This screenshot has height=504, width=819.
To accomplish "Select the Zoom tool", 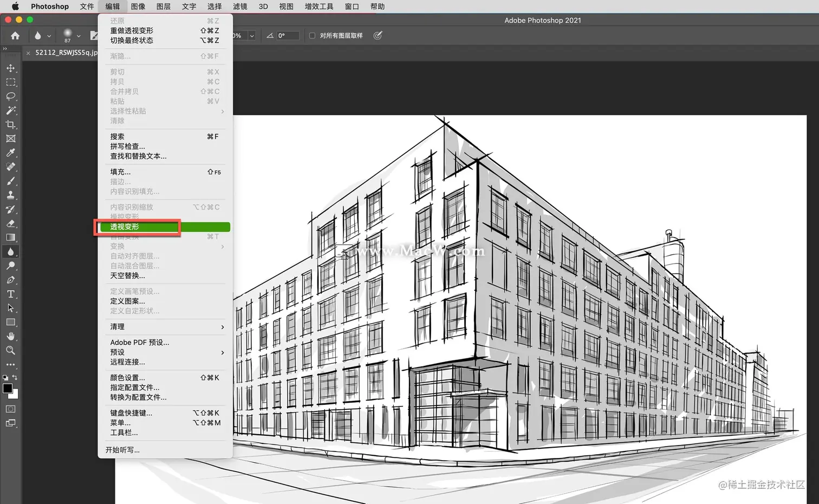I will click(11, 350).
